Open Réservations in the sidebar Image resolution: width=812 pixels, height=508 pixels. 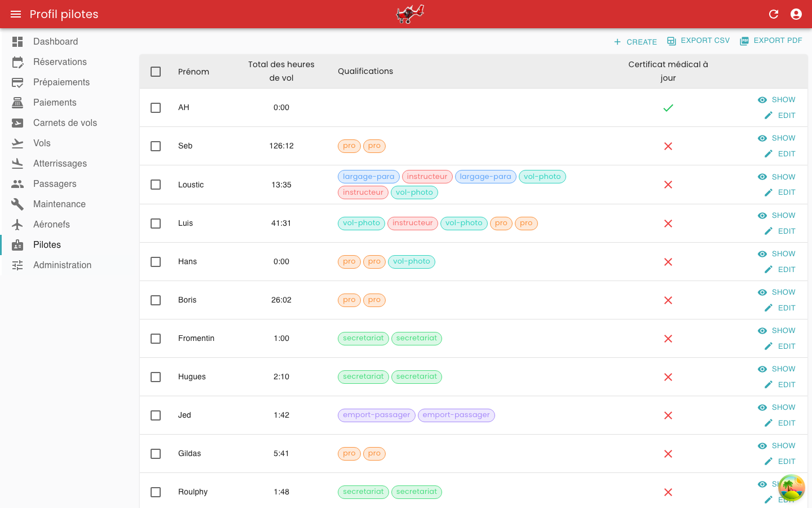[60, 62]
